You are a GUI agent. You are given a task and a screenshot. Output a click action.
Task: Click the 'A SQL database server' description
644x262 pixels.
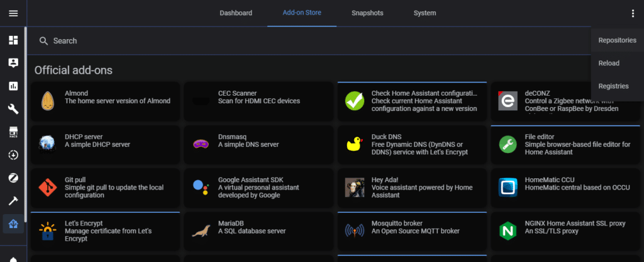(x=252, y=231)
